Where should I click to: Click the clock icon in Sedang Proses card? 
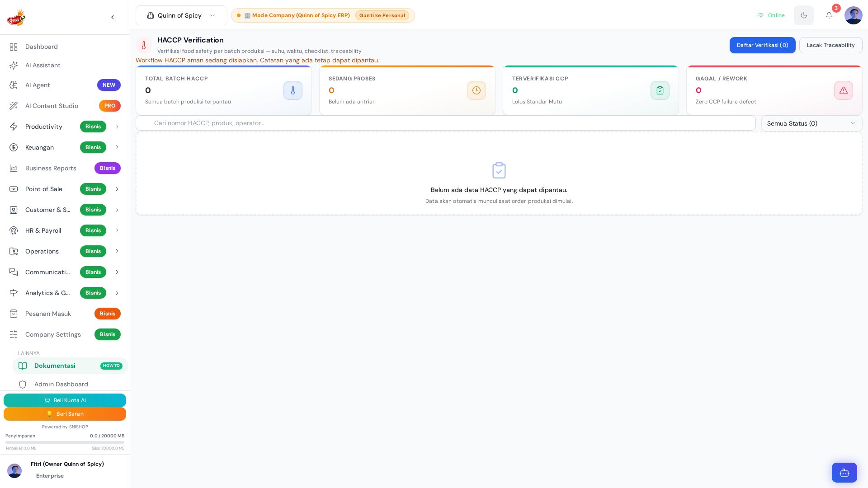[476, 90]
